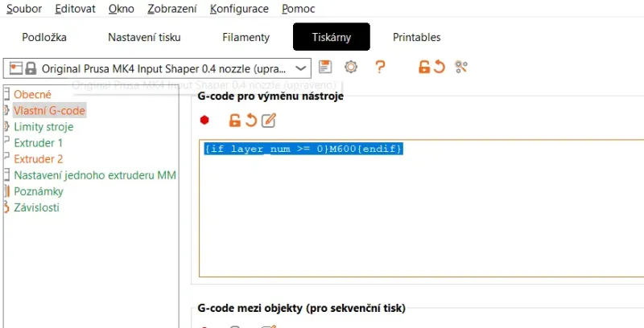Open the Extruder 2 page
The image size is (644, 328).
[38, 159]
